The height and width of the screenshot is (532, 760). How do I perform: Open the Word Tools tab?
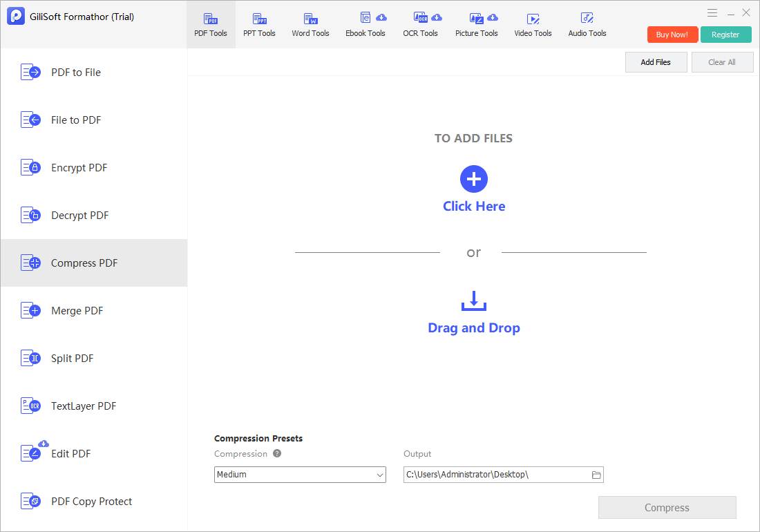310,25
